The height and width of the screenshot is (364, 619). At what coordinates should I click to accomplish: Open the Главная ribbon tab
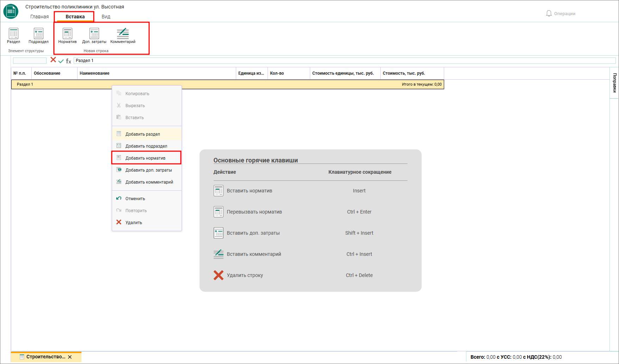click(x=39, y=17)
